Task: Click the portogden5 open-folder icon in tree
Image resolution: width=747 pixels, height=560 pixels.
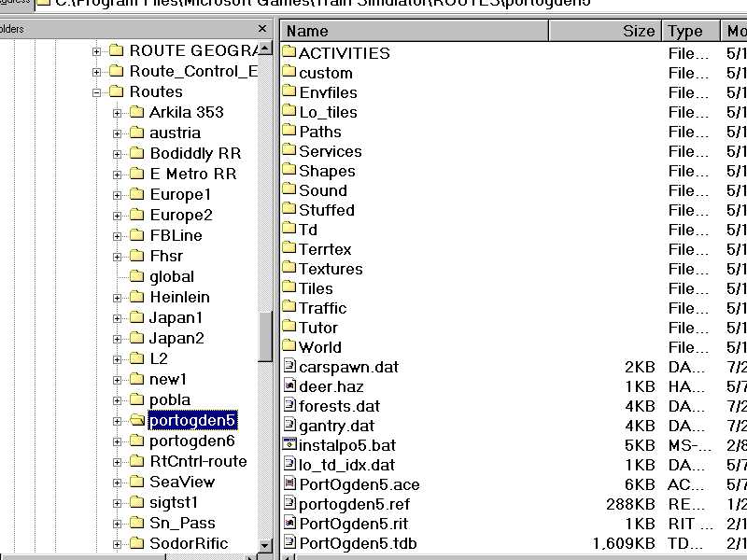Action: pyautogui.click(x=137, y=420)
